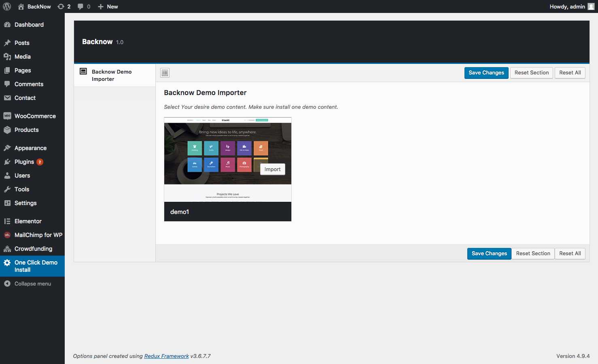
Task: Click the Collapse menu arrow icon
Action: [7, 284]
